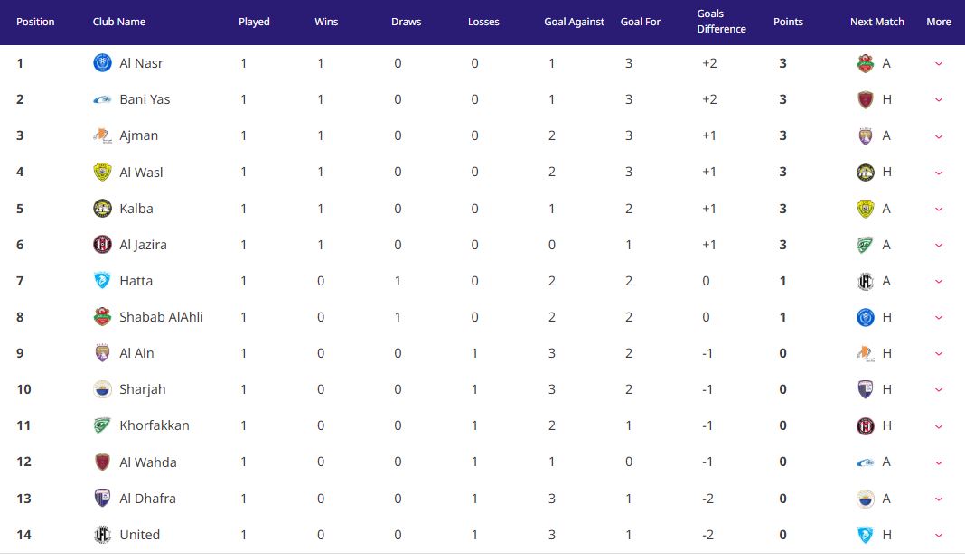
Task: Click the Bani Yas club logo
Action: pos(102,99)
